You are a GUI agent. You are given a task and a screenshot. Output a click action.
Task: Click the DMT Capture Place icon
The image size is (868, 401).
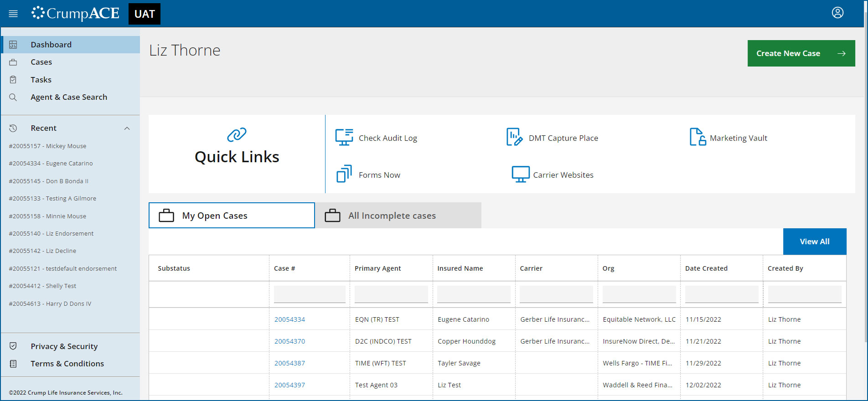pyautogui.click(x=514, y=137)
